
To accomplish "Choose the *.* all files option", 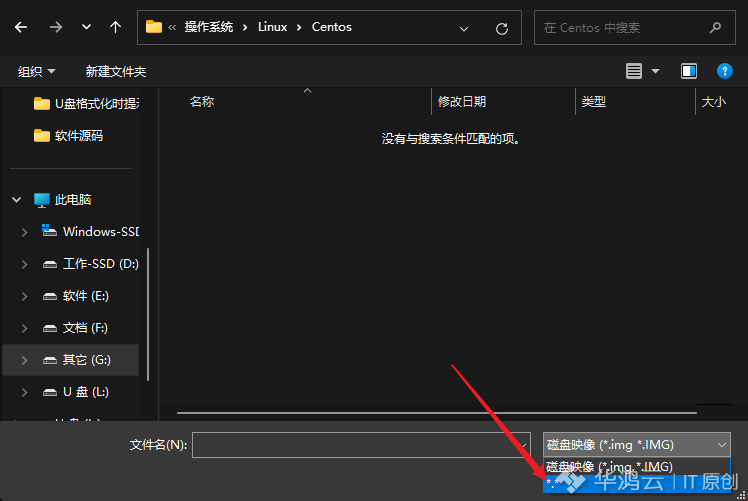I will (x=636, y=483).
